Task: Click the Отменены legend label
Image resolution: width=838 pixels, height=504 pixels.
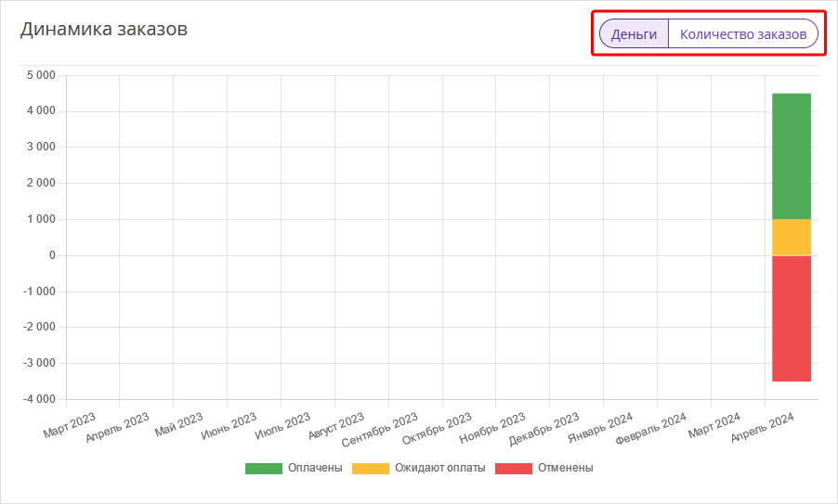Action: pyautogui.click(x=566, y=468)
